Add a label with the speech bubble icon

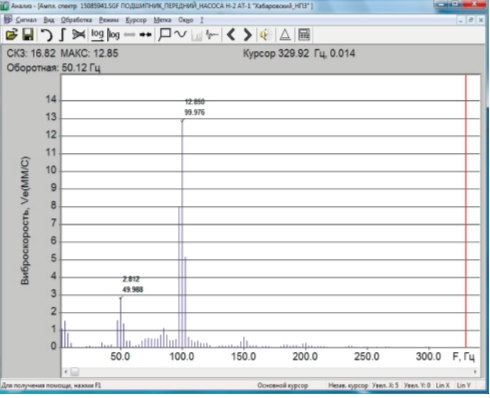point(164,35)
